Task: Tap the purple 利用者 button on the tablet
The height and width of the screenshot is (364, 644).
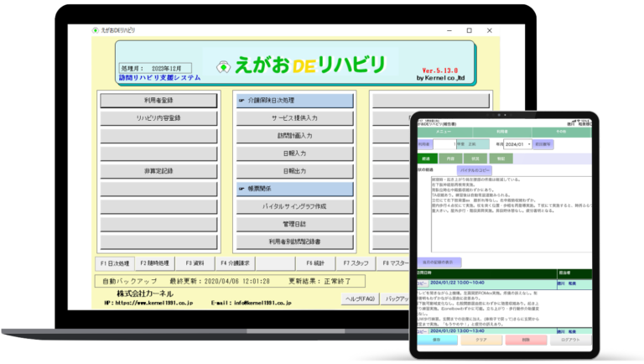Action: pyautogui.click(x=424, y=144)
